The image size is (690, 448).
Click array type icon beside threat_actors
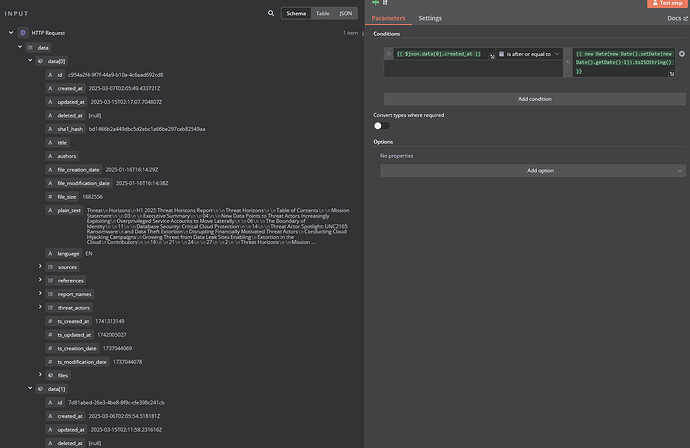tap(50, 308)
